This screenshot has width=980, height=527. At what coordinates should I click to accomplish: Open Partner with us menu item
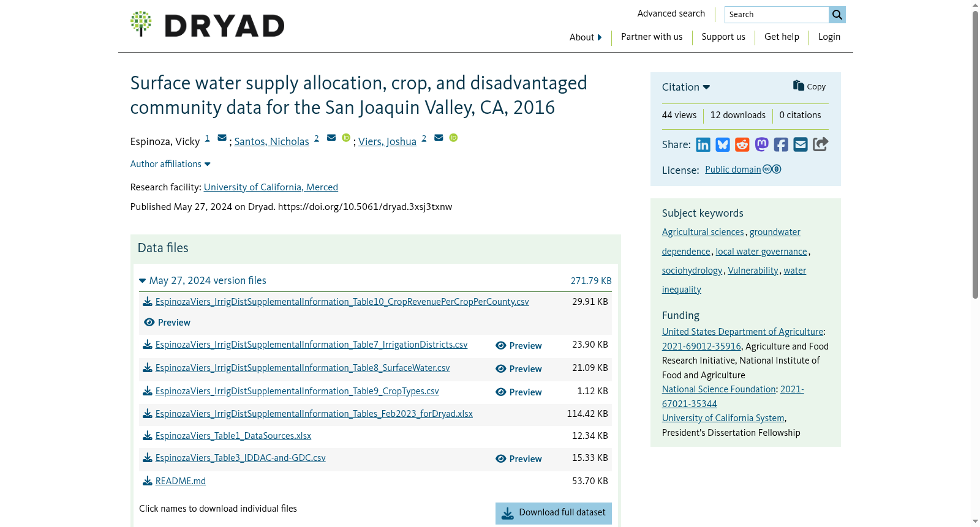click(652, 37)
